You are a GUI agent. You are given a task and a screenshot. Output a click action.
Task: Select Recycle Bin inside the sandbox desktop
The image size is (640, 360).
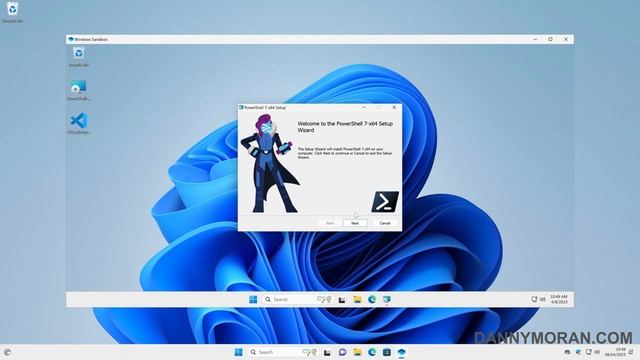78,57
